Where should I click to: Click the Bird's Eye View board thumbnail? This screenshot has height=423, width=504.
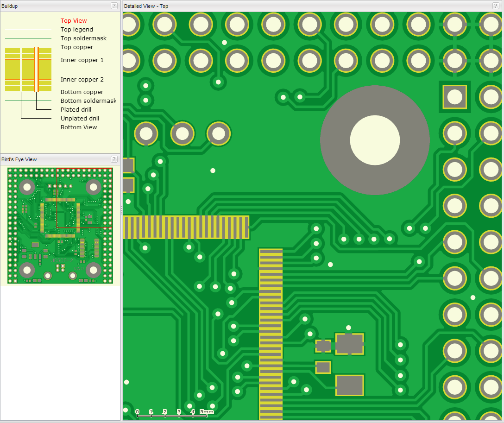tap(60, 226)
